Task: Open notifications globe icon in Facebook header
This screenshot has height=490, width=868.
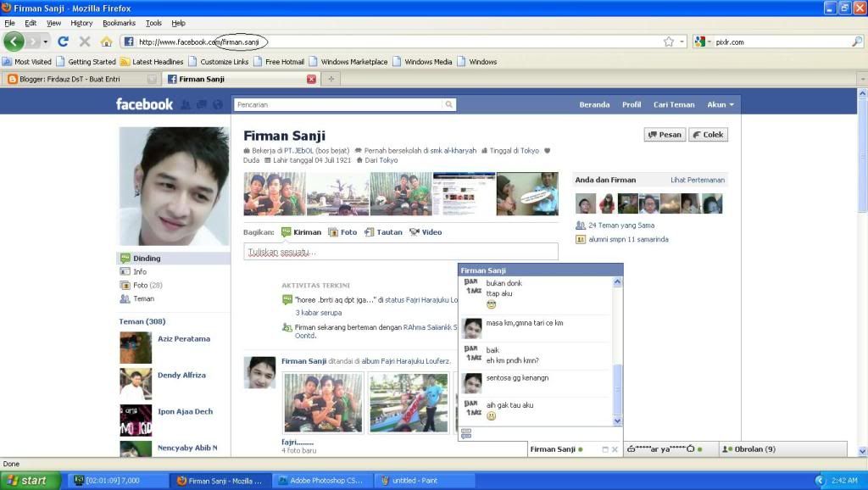Action: pyautogui.click(x=218, y=104)
